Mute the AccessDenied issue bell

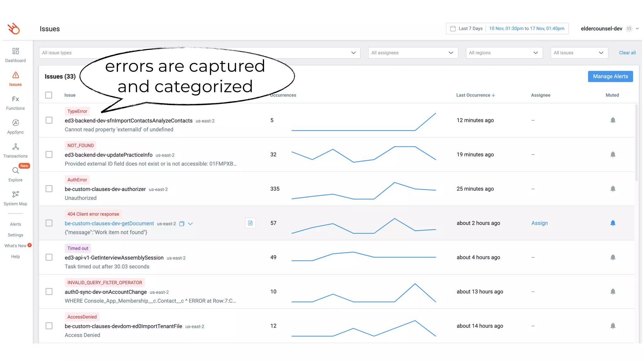(x=613, y=326)
